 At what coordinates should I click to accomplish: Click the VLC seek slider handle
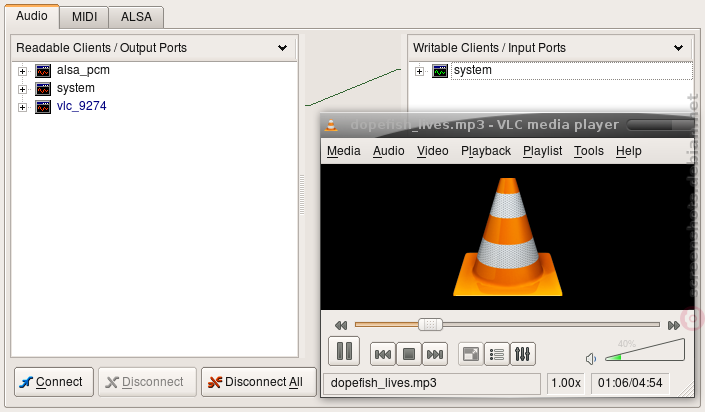pos(430,324)
